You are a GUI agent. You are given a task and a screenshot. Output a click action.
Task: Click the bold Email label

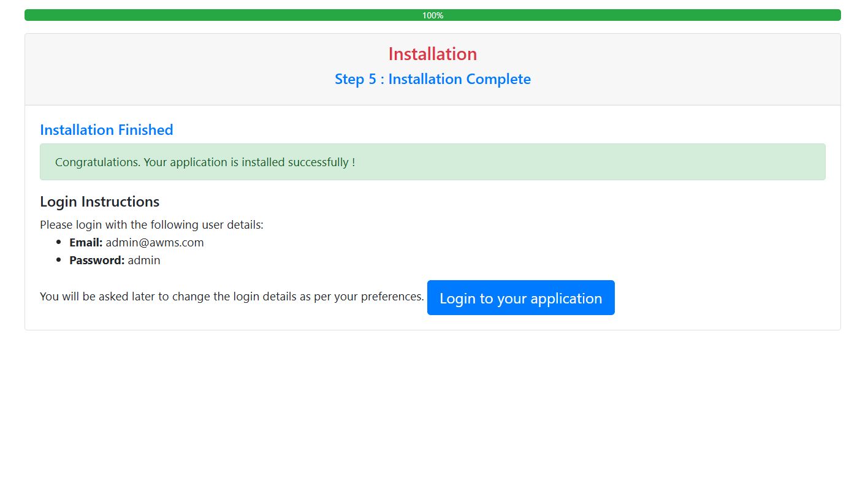86,243
